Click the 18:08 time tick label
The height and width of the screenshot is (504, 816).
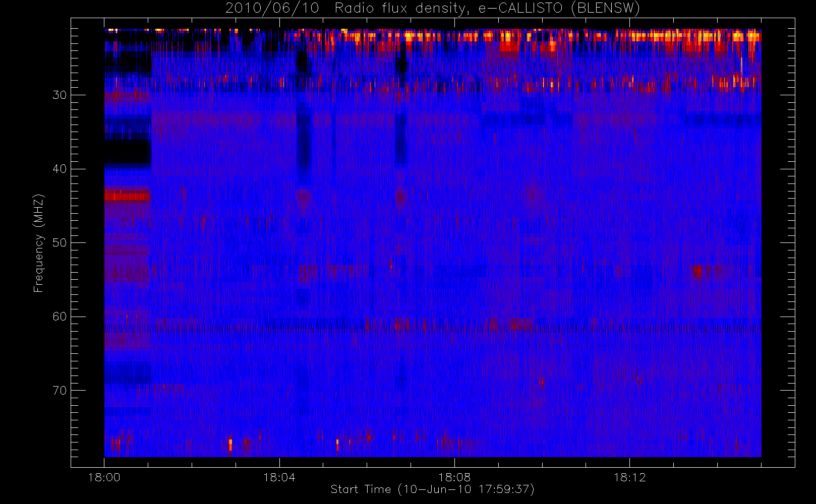(454, 477)
